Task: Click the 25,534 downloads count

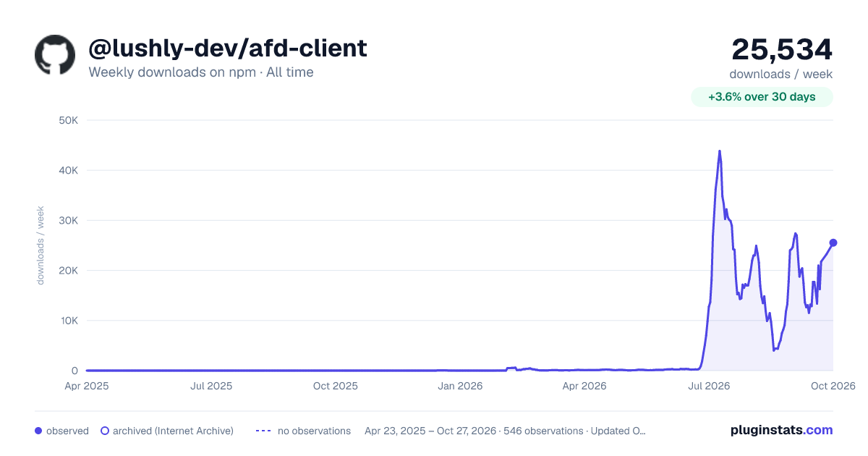Action: pyautogui.click(x=782, y=49)
